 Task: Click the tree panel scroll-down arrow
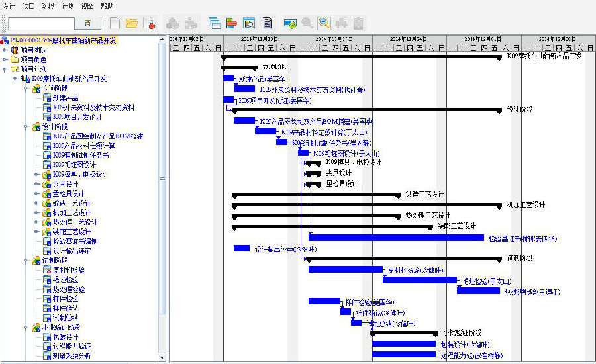point(162,357)
